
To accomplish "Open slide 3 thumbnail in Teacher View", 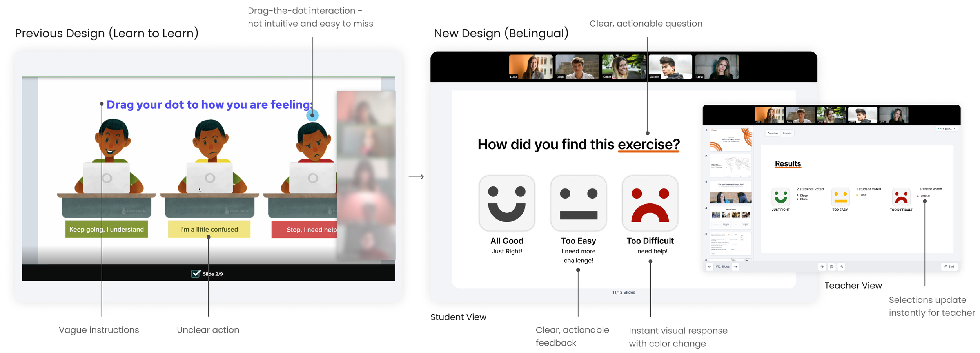I will pyautogui.click(x=731, y=192).
